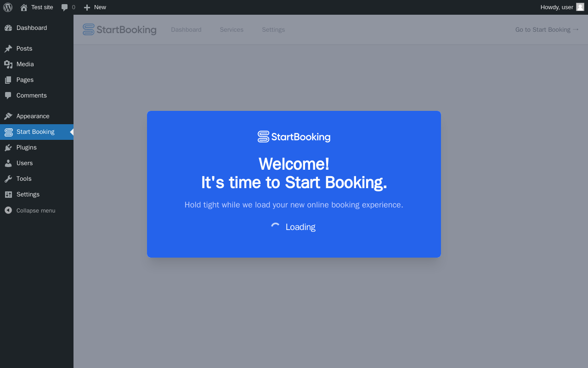Follow the Go to Start Booking link
The image size is (588, 368).
[547, 29]
